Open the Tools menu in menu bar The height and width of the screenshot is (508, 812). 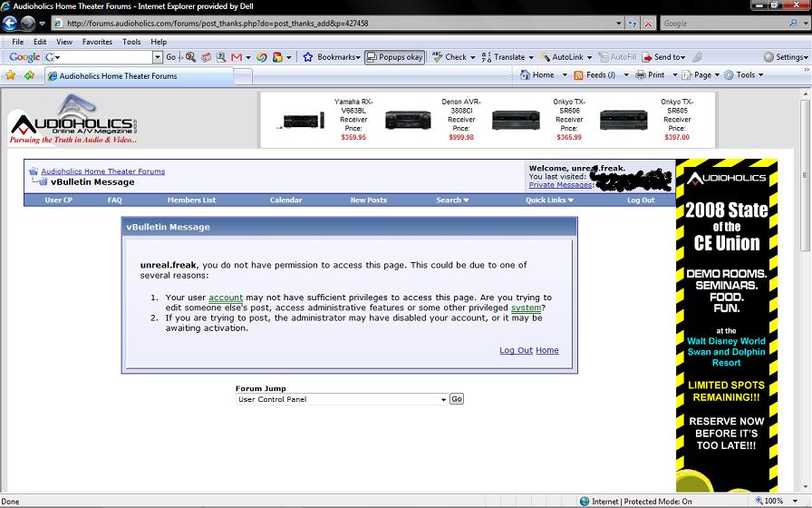pyautogui.click(x=131, y=42)
